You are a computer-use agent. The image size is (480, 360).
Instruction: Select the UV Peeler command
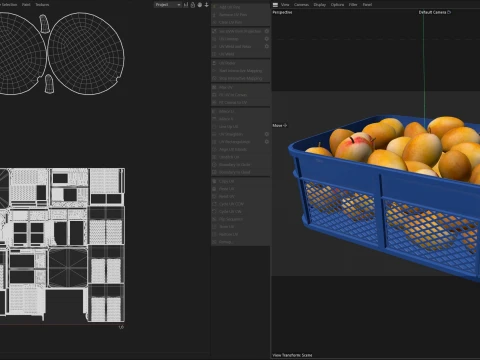241,63
